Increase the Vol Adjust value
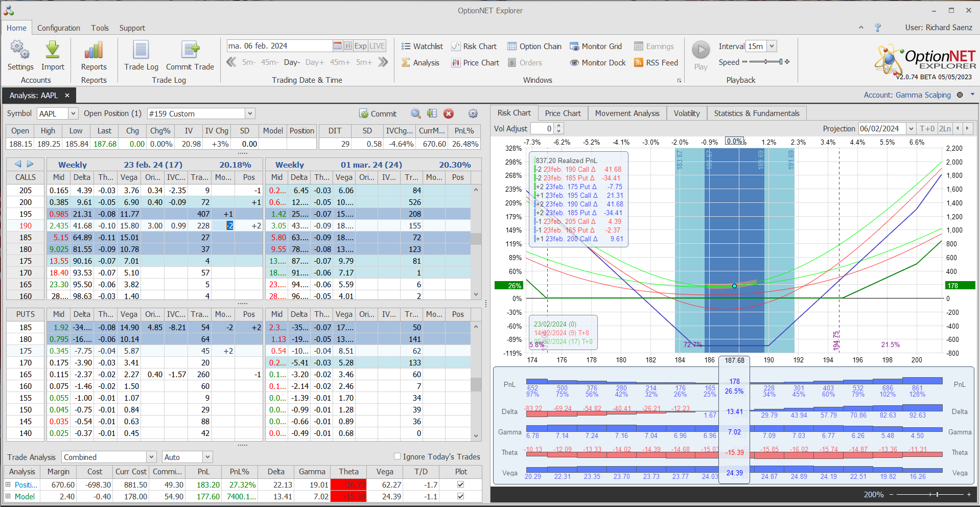 click(558, 126)
